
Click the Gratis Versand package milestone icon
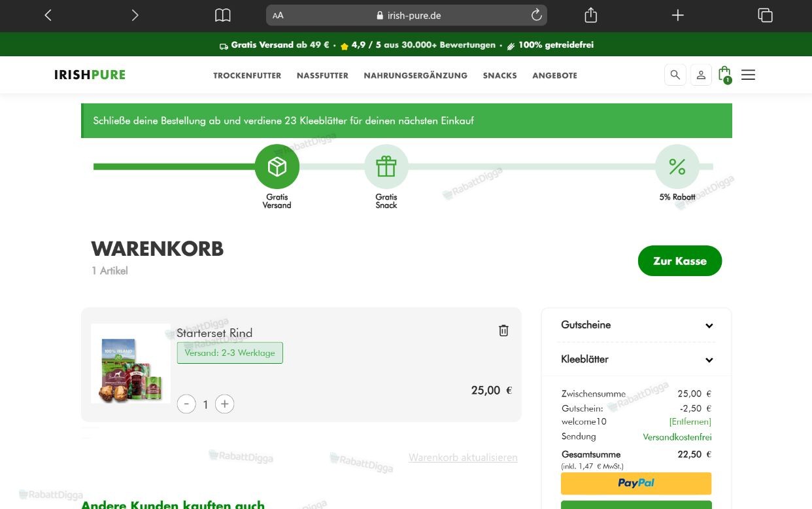(x=277, y=167)
